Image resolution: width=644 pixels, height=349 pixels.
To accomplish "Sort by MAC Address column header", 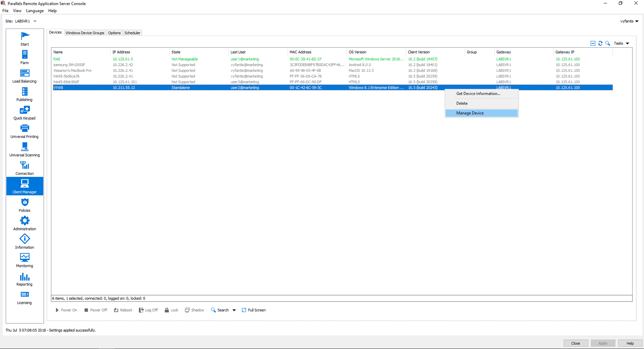I will click(317, 52).
